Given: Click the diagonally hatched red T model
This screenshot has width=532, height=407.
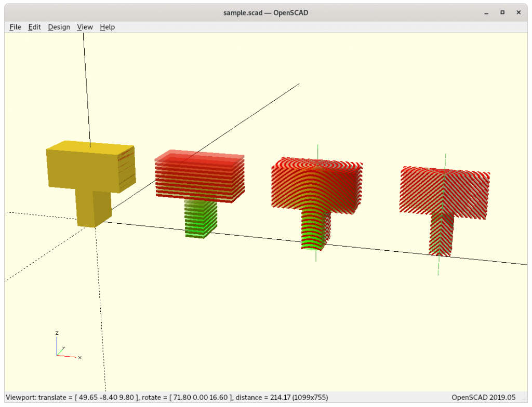Looking at the screenshot, I should 444,210.
